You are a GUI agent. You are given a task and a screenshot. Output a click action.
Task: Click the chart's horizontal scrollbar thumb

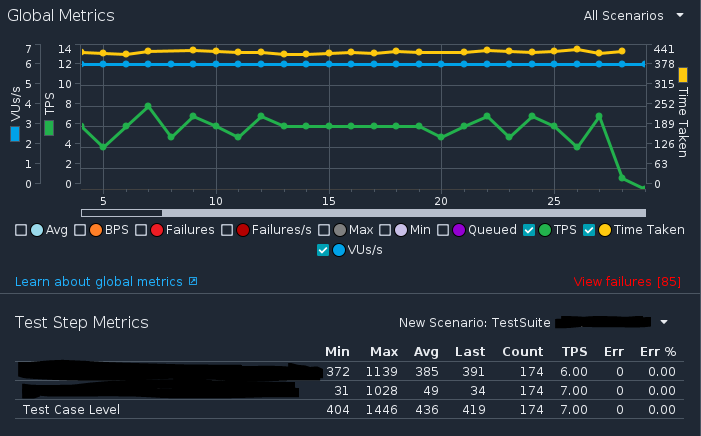[121, 212]
